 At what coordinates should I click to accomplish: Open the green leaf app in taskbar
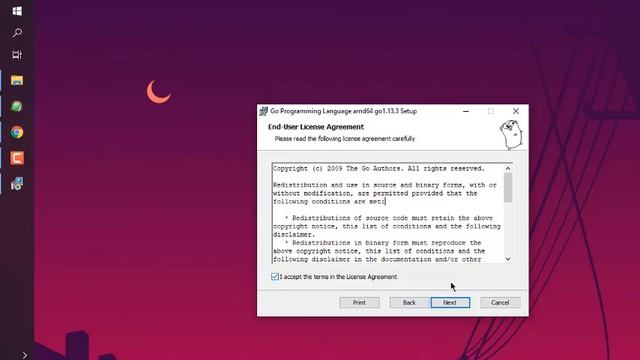16,107
